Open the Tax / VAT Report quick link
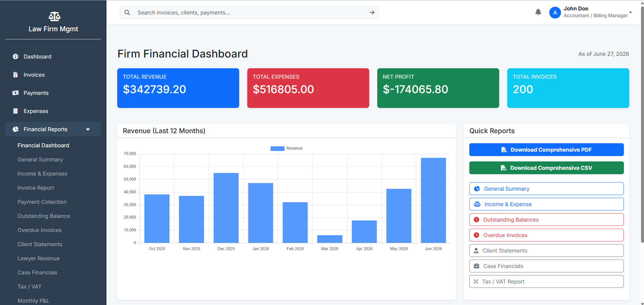 pyautogui.click(x=546, y=281)
